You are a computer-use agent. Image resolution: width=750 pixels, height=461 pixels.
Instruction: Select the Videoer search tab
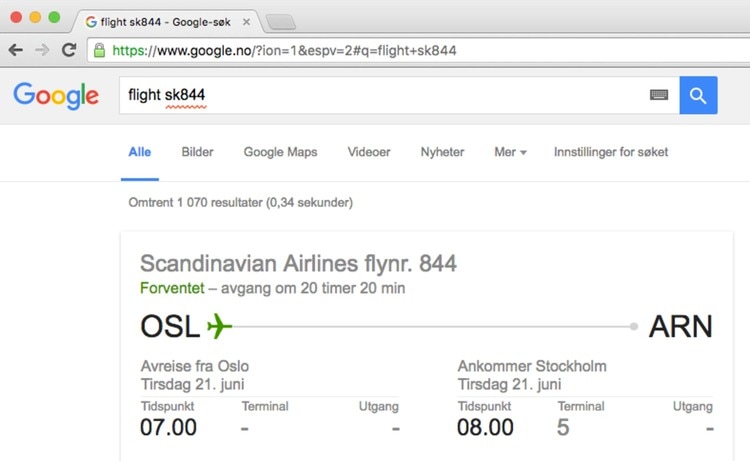(368, 152)
